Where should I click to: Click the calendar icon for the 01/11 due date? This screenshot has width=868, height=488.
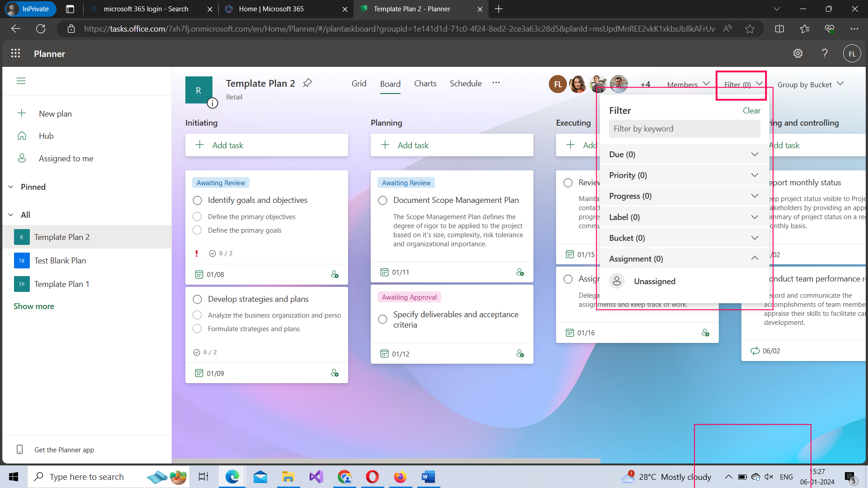tap(384, 272)
